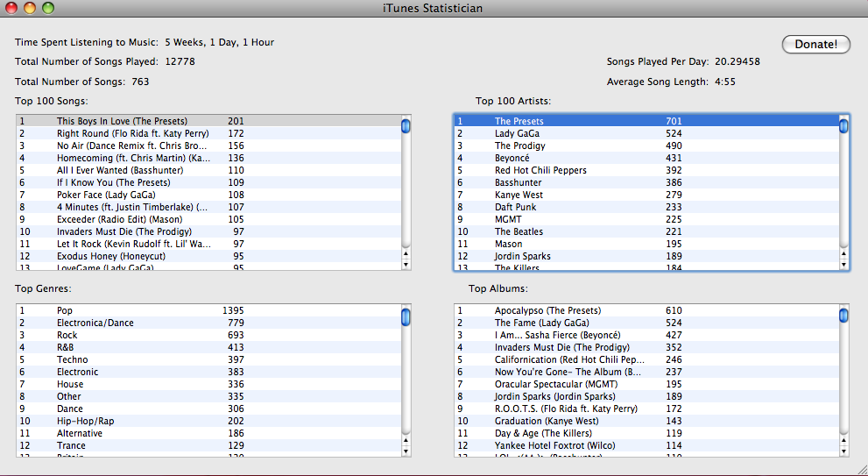Select artist Mason
Viewport: 868px width, 476px height.
(646, 244)
